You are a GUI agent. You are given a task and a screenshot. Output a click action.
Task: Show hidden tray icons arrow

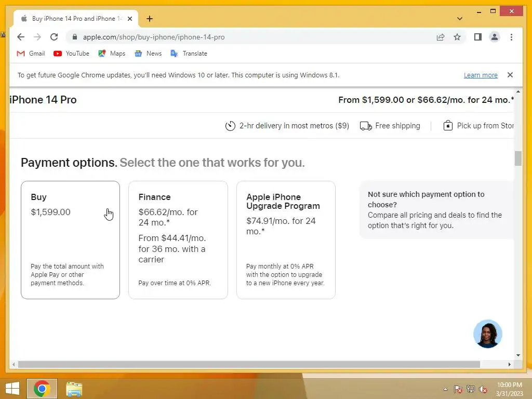(445, 389)
